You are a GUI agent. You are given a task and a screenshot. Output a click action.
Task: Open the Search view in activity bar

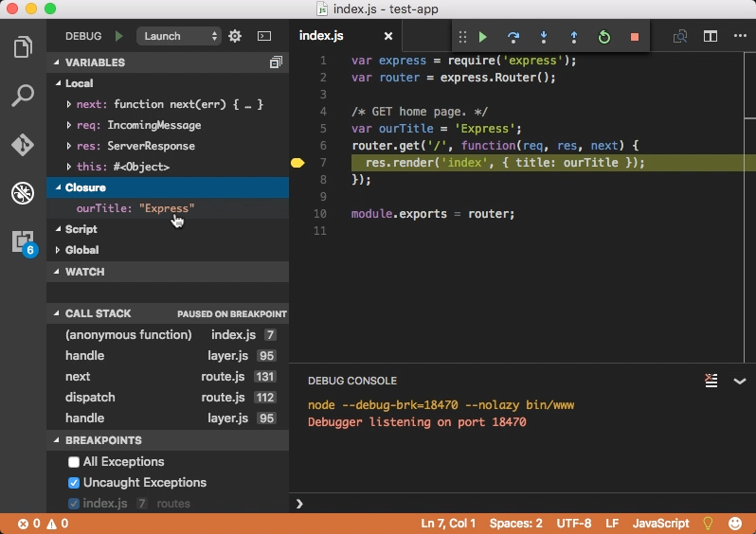(23, 96)
